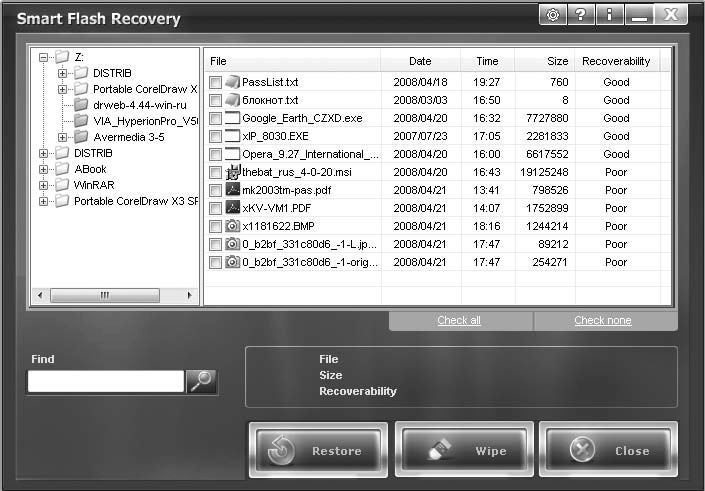Check the блокнот.txt checkbox

point(215,100)
